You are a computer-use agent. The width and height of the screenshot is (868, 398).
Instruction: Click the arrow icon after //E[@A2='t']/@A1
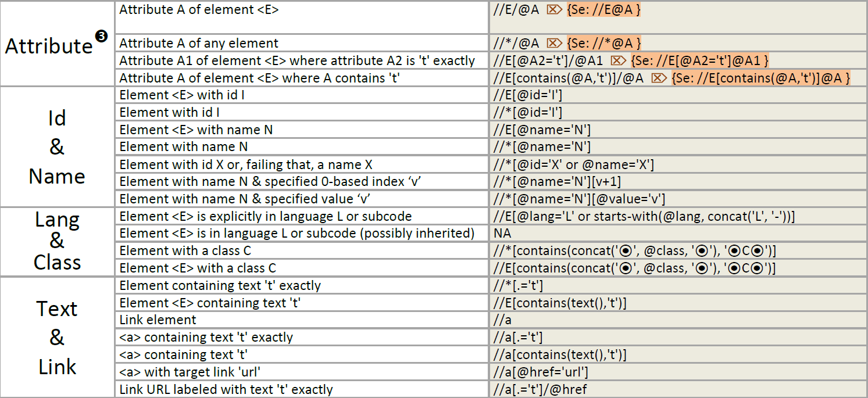[617, 60]
